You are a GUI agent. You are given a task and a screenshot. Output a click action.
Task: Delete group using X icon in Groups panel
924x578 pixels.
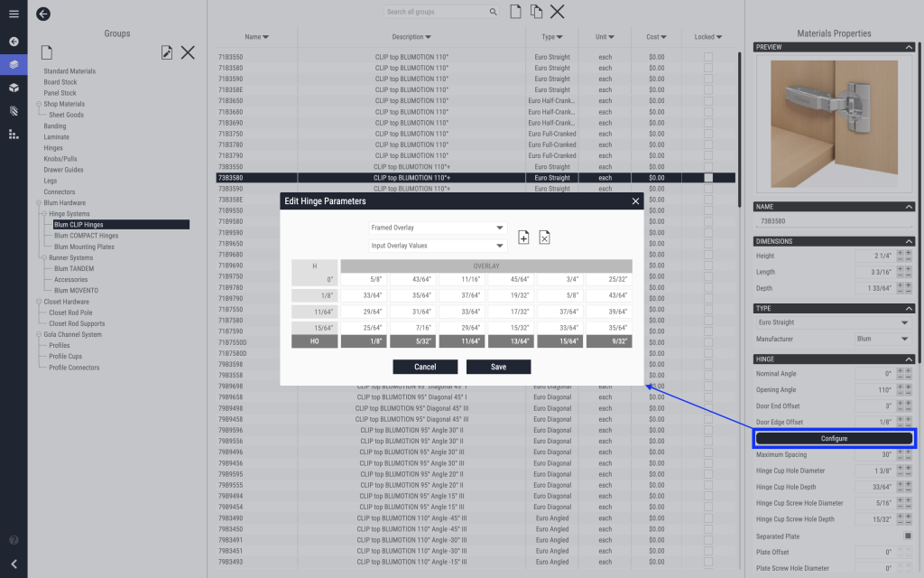pyautogui.click(x=188, y=52)
